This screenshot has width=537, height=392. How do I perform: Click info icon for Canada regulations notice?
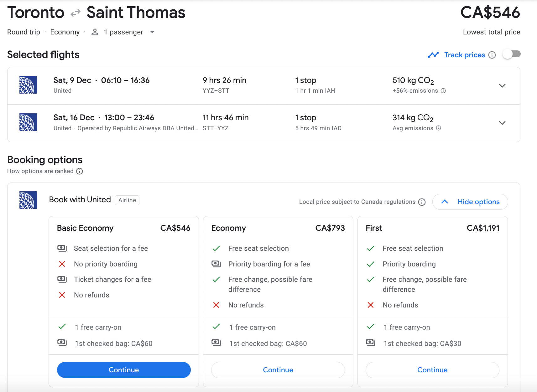[x=422, y=202]
